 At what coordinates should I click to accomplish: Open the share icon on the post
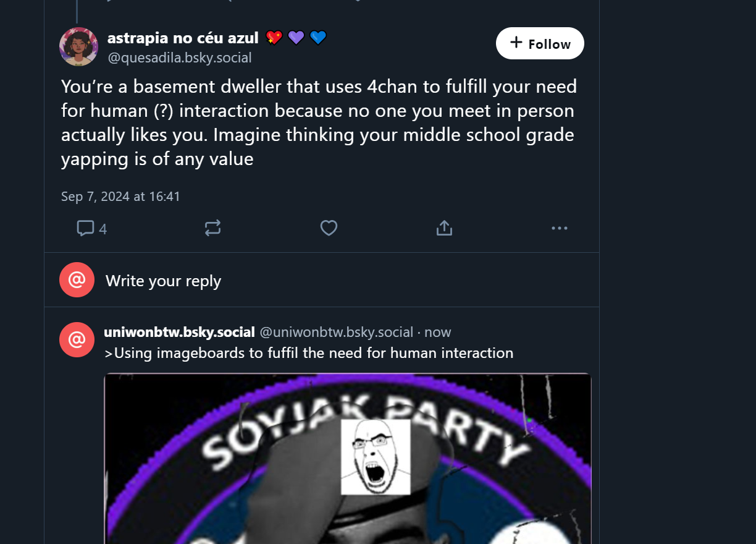tap(444, 229)
